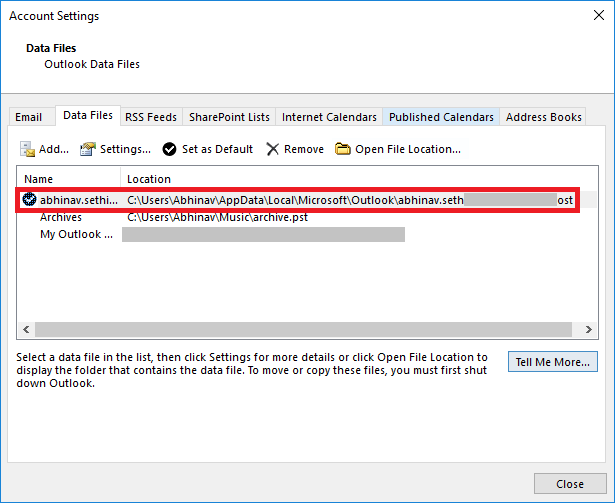The image size is (615, 503).
Task: Choose Set as Default label
Action: tap(217, 149)
